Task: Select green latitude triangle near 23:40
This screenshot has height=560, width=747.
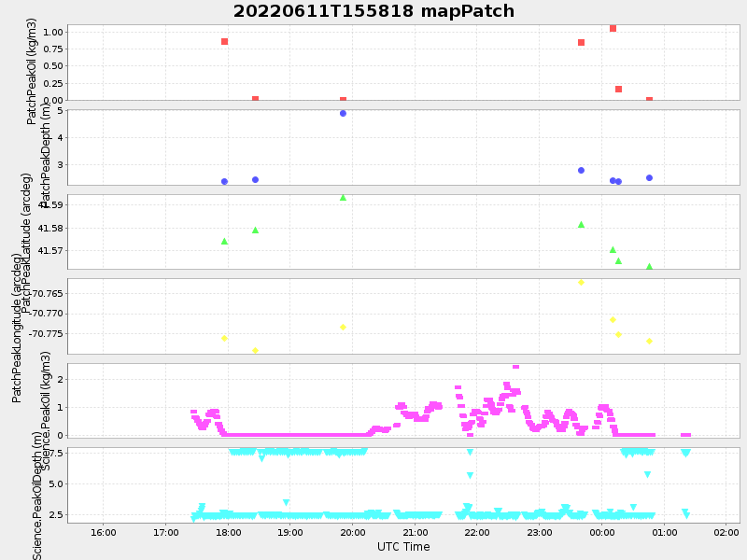Action: [581, 225]
